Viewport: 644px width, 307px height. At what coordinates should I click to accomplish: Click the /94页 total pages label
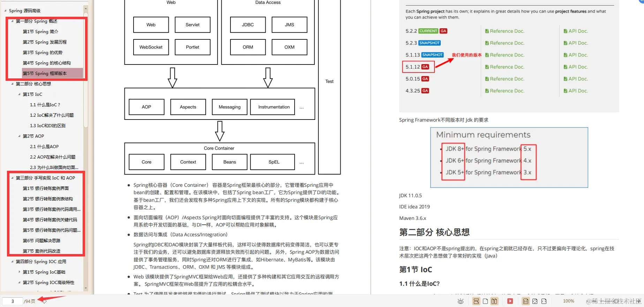click(x=30, y=301)
